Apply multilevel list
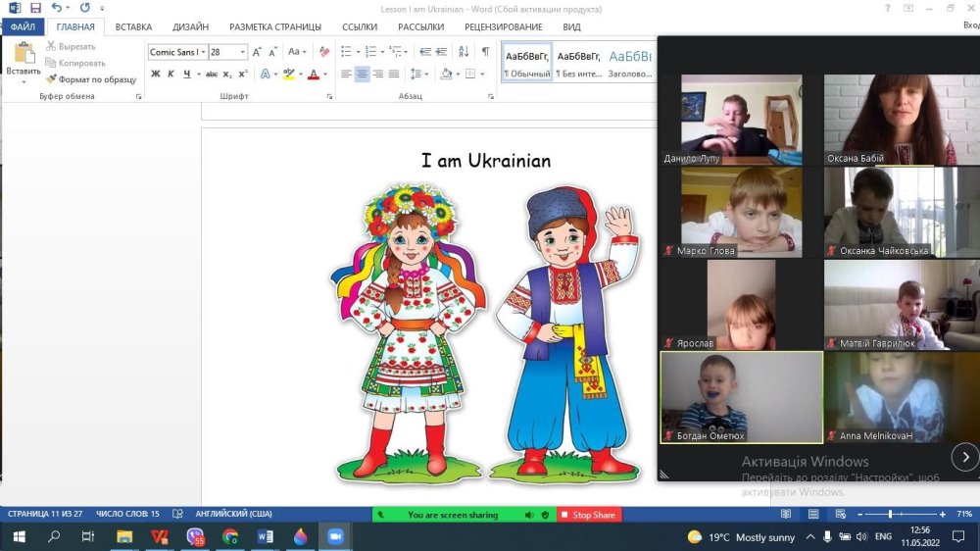This screenshot has height=551, width=980. (395, 52)
